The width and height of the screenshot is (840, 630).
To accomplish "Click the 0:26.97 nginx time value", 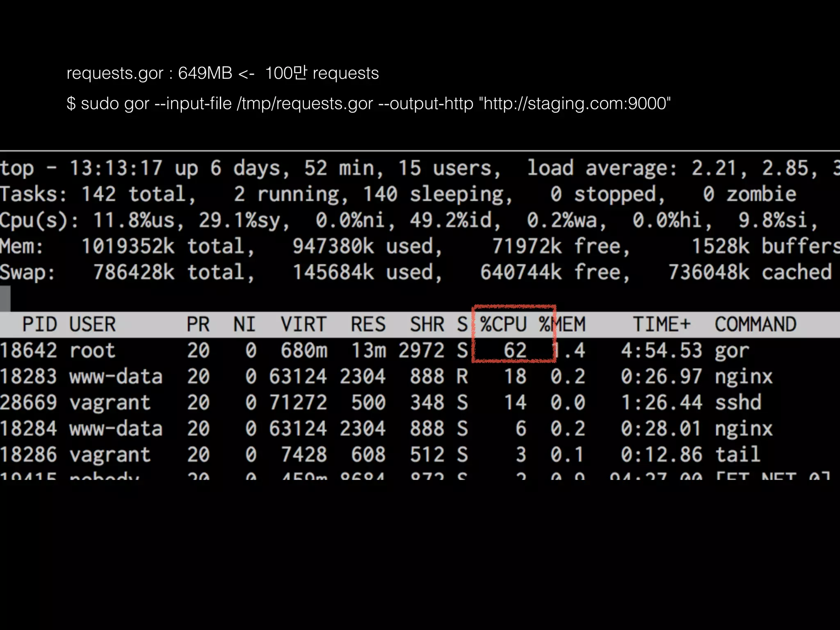I will [x=662, y=377].
